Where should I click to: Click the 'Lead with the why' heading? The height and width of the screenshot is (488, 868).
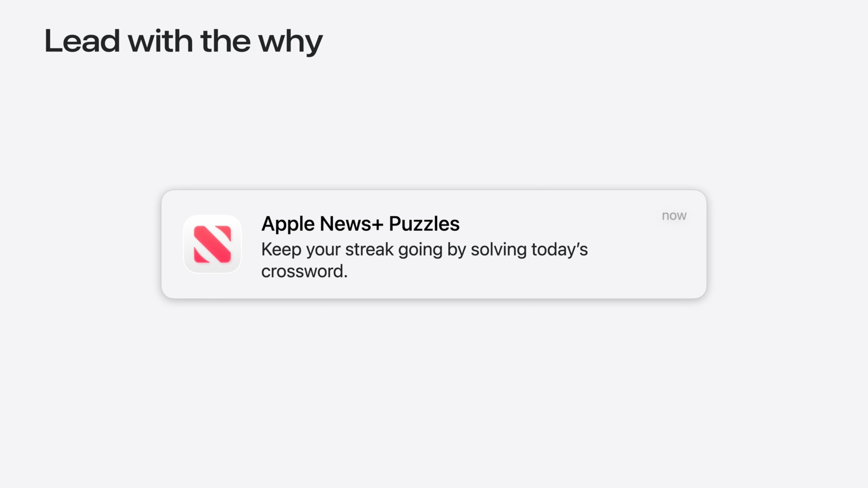click(183, 42)
